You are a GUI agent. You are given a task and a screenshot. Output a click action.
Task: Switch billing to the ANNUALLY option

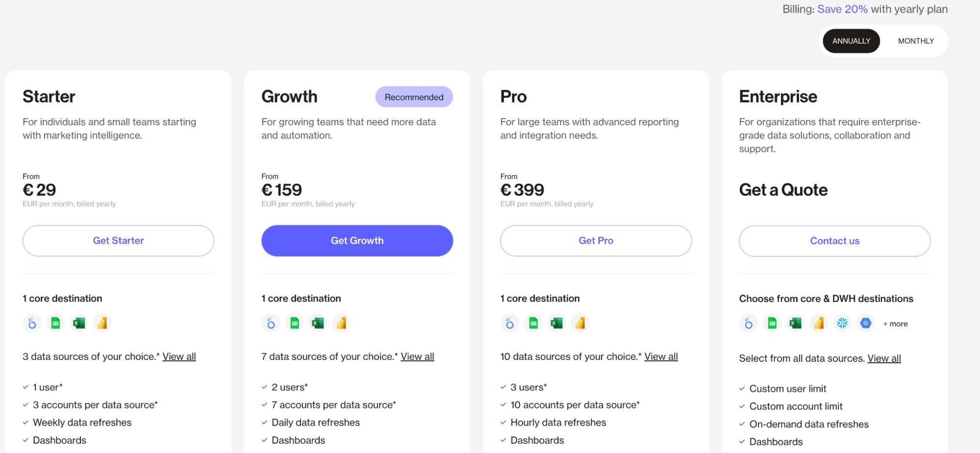[851, 41]
